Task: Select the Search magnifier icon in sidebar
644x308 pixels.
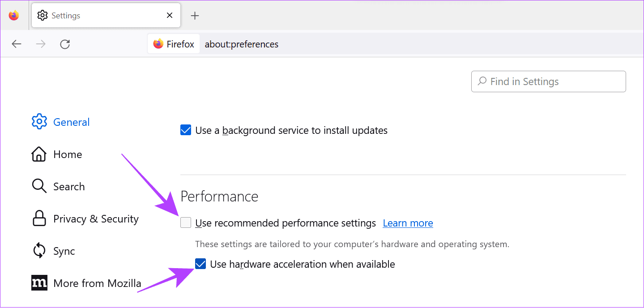Action: tap(39, 186)
